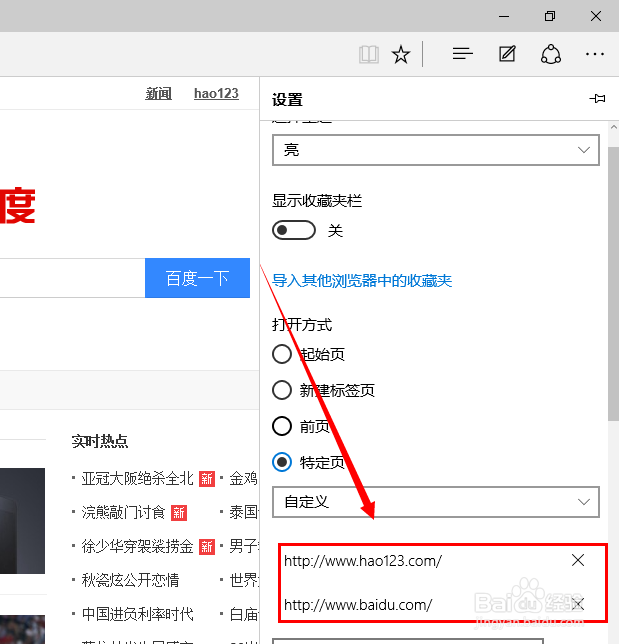This screenshot has width=619, height=644.
Task: Open hot topic 亚冠大阪绝杀全北
Action: pyautogui.click(x=137, y=478)
